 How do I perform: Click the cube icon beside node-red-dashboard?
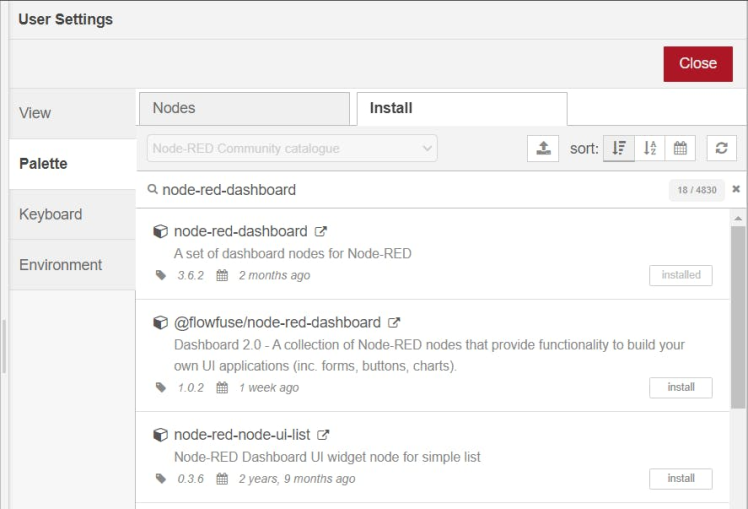coord(160,232)
